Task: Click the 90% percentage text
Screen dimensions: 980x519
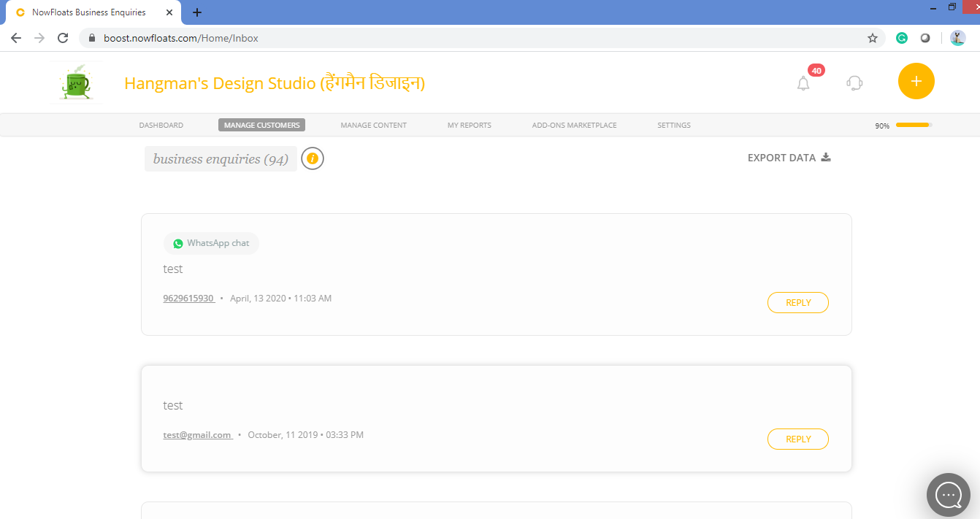Action: pyautogui.click(x=882, y=126)
